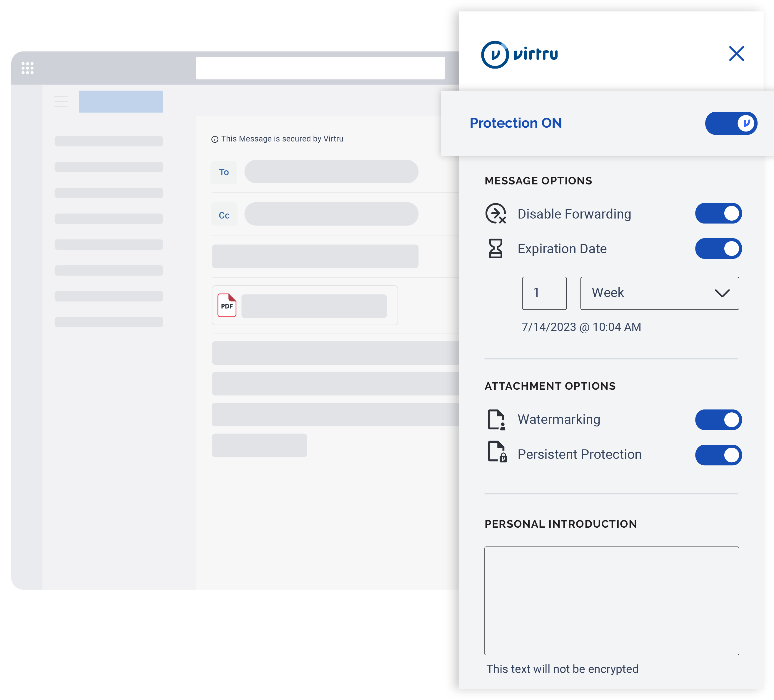Click the PDF attachment icon
774x700 pixels.
pyautogui.click(x=226, y=305)
